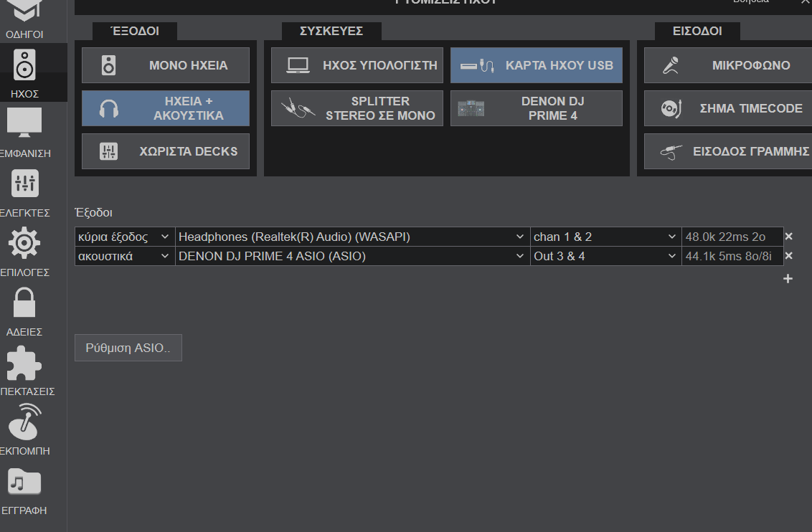Open the ΟΔΗΓΟΙ section in the sidebar
The width and height of the screenshot is (812, 532).
(24, 21)
